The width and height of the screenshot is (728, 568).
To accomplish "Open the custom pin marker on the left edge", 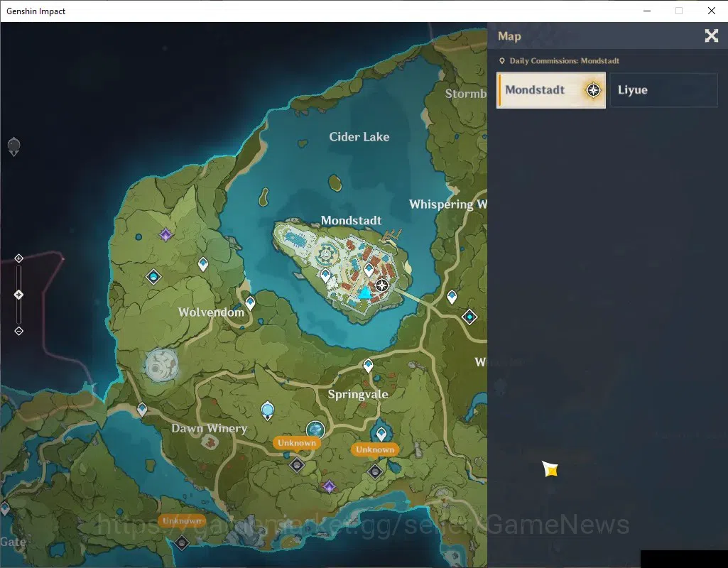I will [x=14, y=147].
